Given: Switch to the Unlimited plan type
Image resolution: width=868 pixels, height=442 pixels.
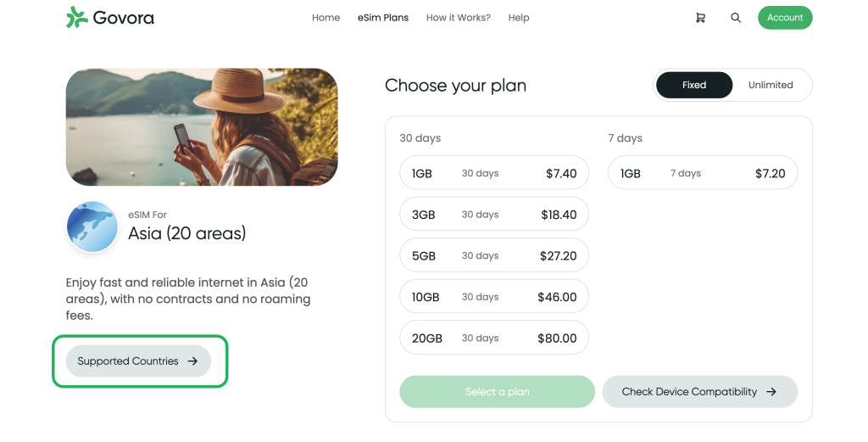Looking at the screenshot, I should pos(771,86).
